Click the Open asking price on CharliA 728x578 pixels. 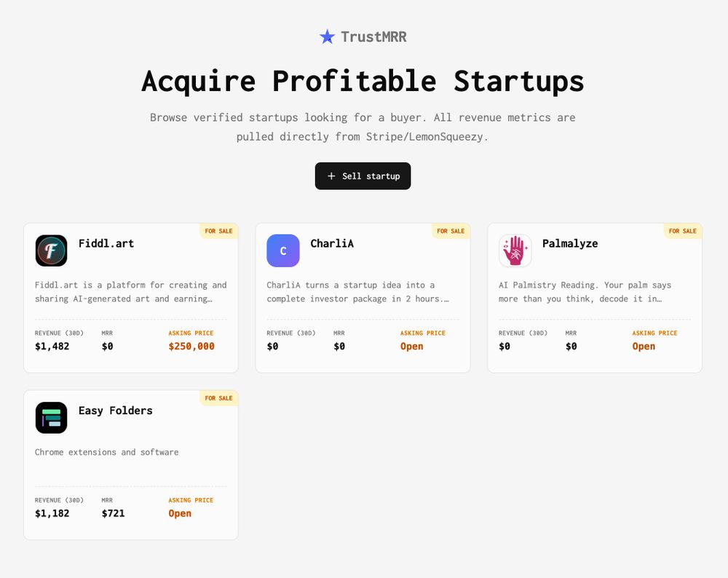[x=411, y=347]
